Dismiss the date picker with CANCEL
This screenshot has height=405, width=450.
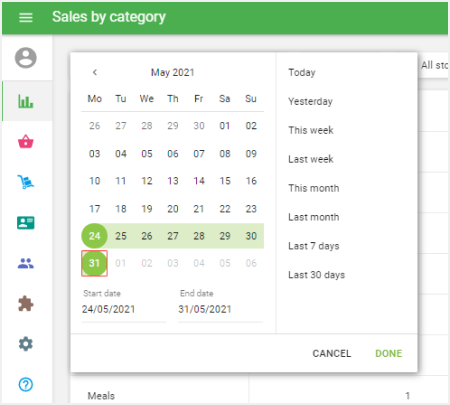332,353
